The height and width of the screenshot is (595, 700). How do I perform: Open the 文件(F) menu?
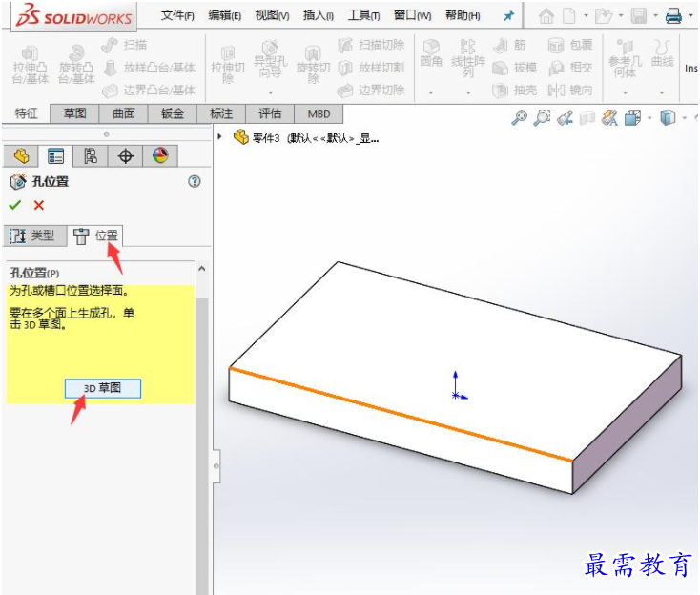click(x=177, y=15)
